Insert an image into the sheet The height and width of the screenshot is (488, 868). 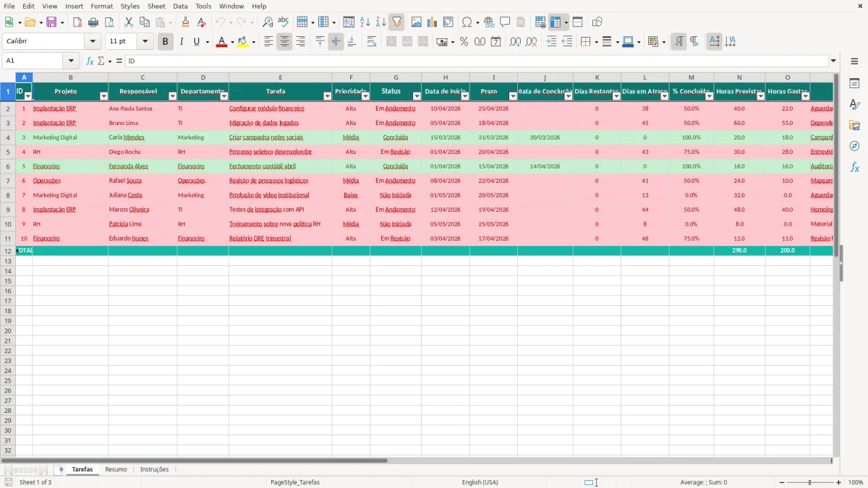(x=417, y=22)
